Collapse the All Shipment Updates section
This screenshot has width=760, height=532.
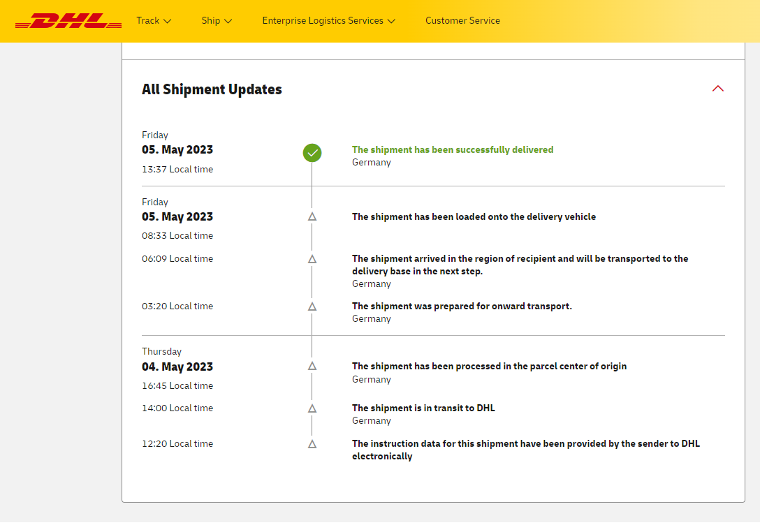click(x=717, y=89)
